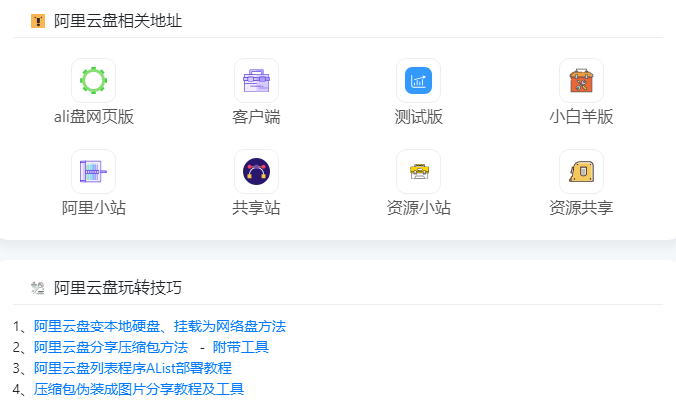Click the 客户端 label
The image size is (676, 415).
(x=257, y=117)
